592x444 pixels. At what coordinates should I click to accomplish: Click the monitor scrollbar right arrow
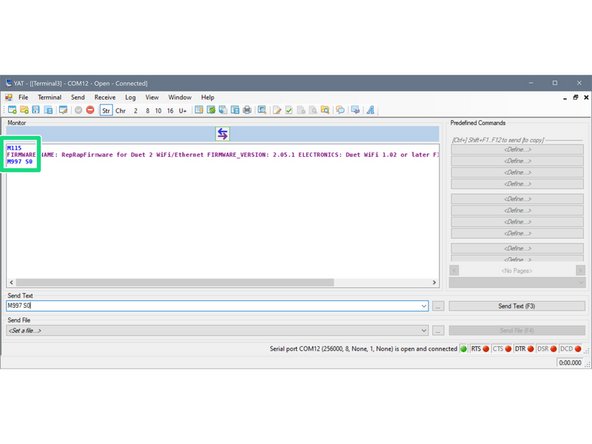tap(434, 282)
